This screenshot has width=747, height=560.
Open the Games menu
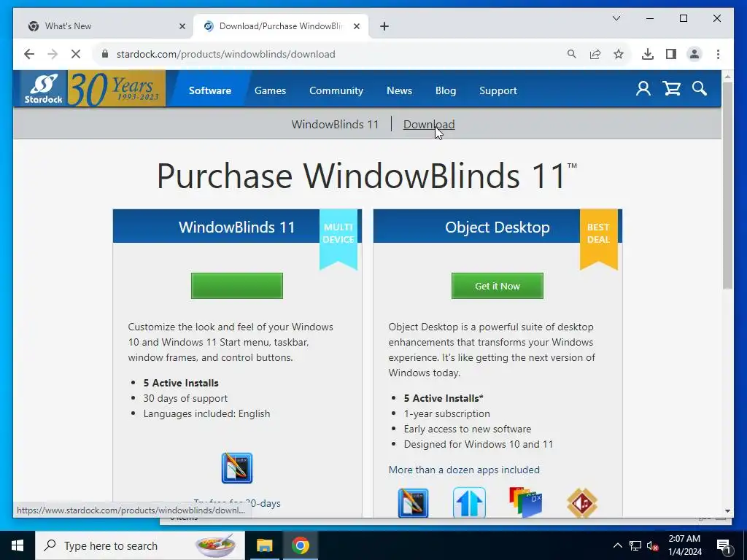pos(270,90)
